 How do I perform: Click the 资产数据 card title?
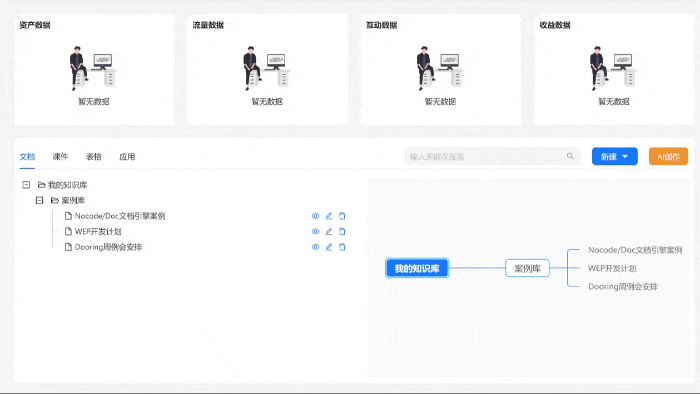[x=35, y=25]
